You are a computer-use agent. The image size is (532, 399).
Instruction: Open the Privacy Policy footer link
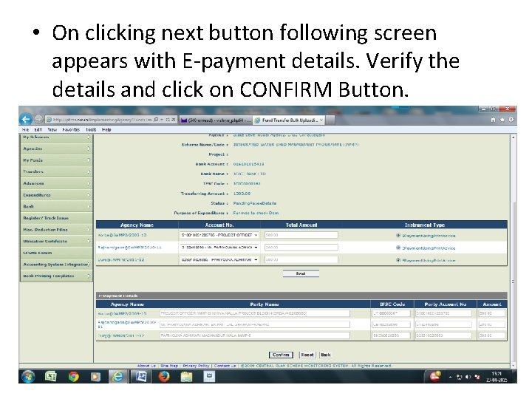click(196, 366)
